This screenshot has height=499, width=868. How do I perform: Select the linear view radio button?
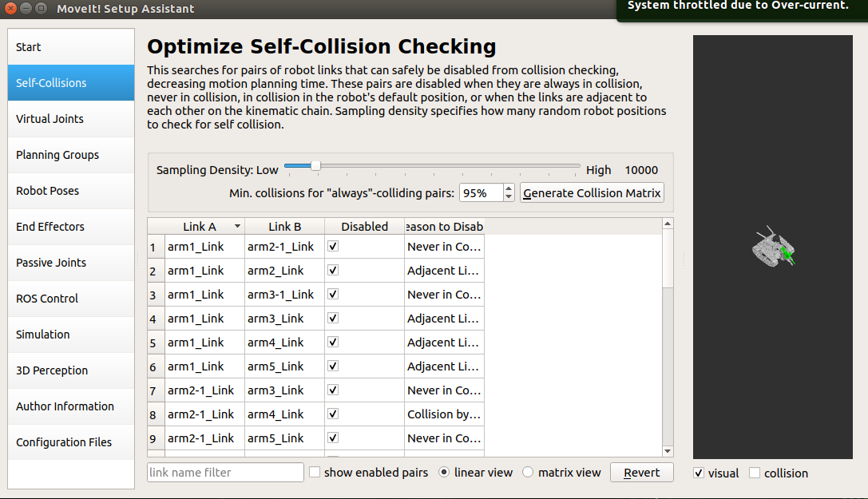point(444,473)
